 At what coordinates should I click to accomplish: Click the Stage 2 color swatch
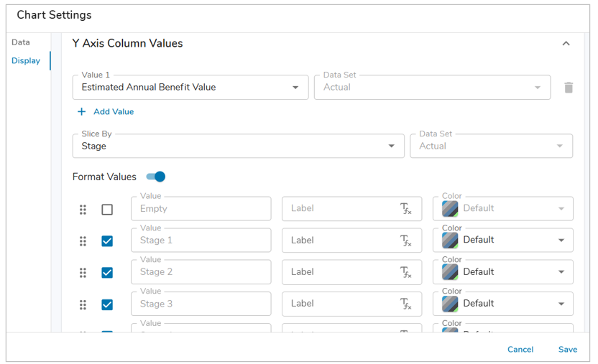(450, 272)
